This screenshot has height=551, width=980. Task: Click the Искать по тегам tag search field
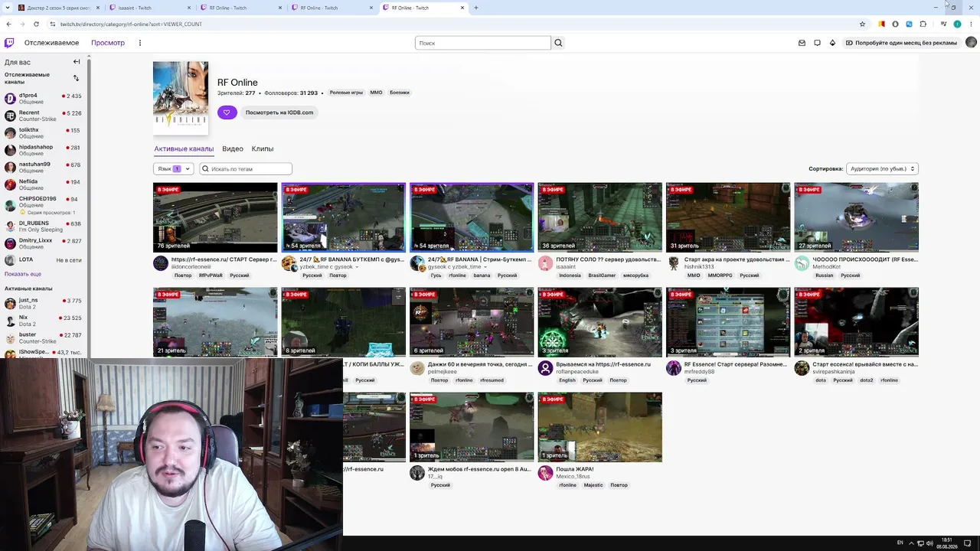click(x=246, y=168)
